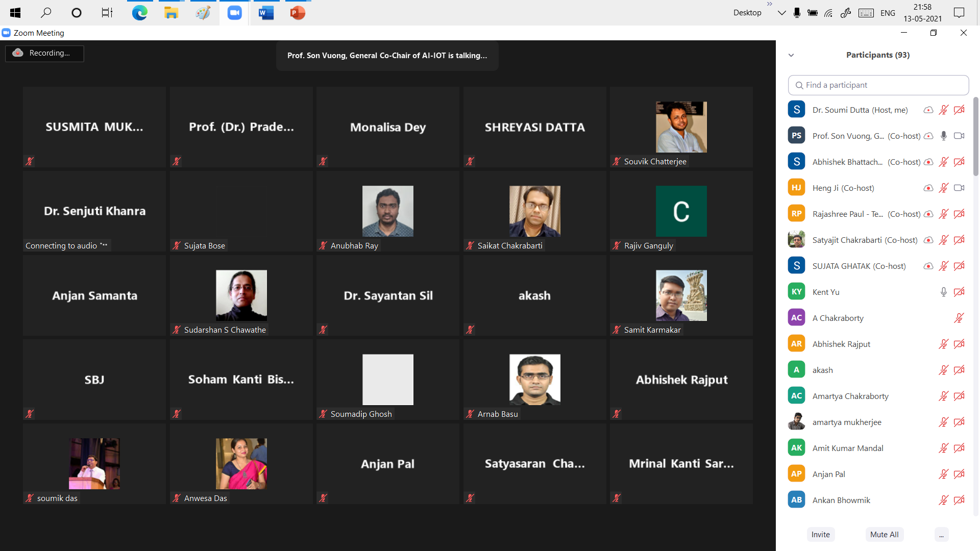Select Saikat Chakrabarti's video tile
Viewport: 980px width, 551px height.
click(x=535, y=211)
